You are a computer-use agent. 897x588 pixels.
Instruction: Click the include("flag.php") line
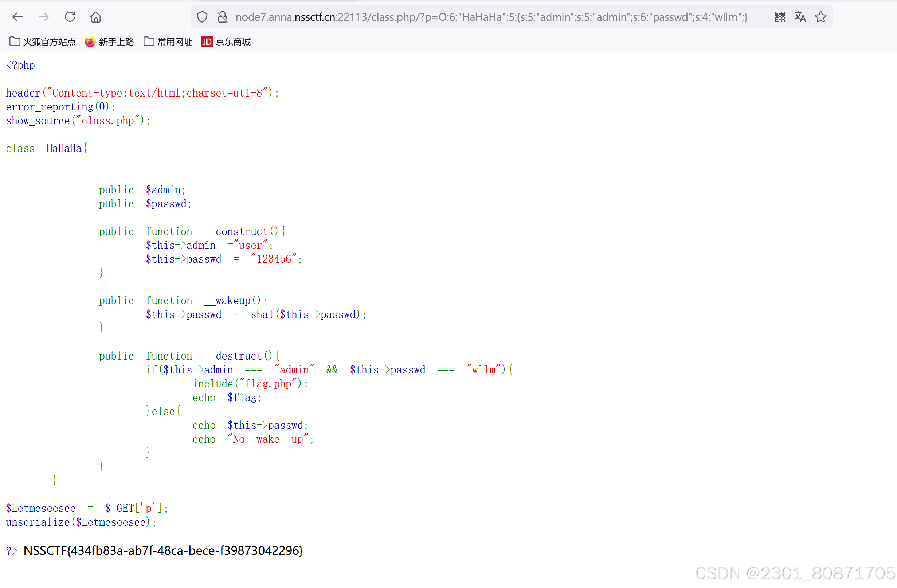[x=250, y=384]
